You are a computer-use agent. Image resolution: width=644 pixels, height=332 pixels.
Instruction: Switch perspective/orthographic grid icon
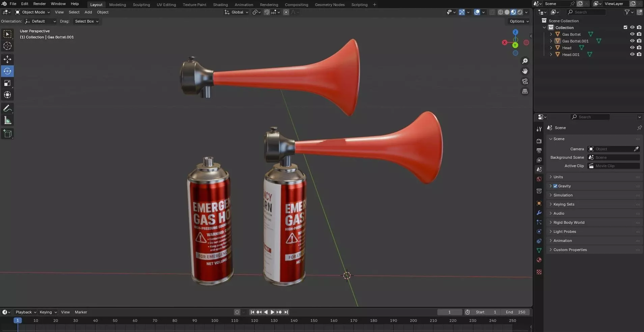click(x=525, y=91)
